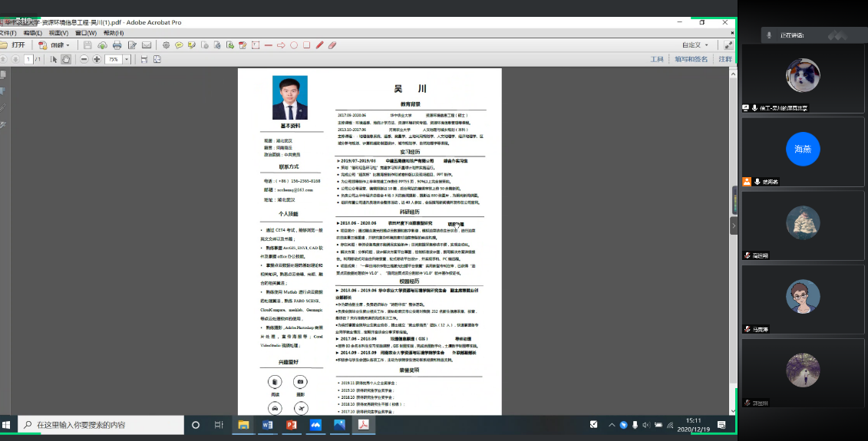This screenshot has height=441, width=868.
Task: Select the hand pan tool
Action: pos(66,59)
